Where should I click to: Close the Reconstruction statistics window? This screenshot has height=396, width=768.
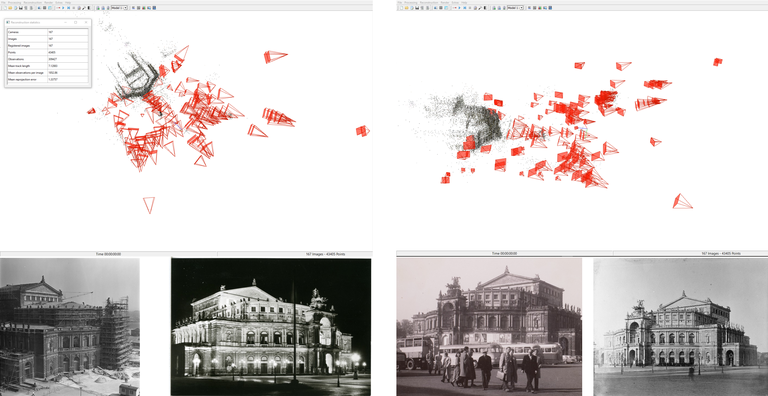pos(86,22)
